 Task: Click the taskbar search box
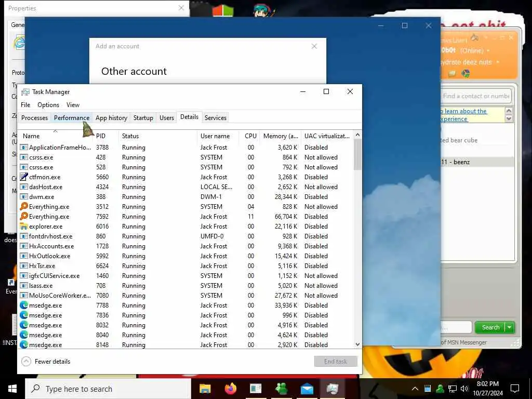pos(108,389)
